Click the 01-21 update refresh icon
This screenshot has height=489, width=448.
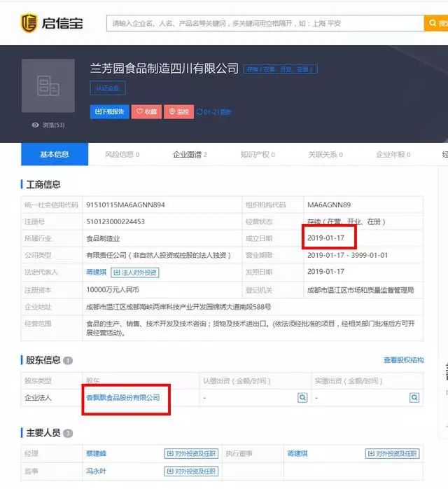point(199,111)
